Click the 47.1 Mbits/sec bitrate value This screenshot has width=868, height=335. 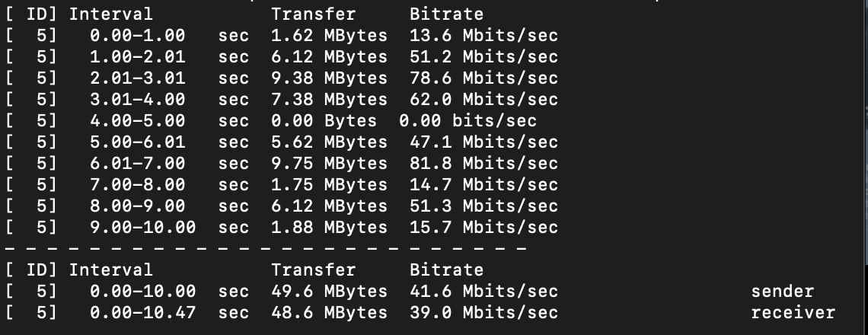pyautogui.click(x=483, y=142)
